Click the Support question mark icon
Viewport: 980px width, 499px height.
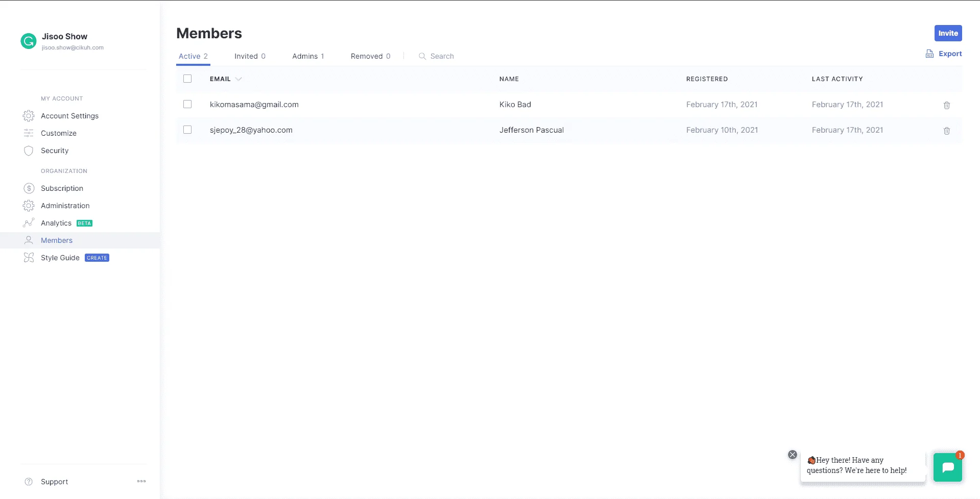[29, 482]
